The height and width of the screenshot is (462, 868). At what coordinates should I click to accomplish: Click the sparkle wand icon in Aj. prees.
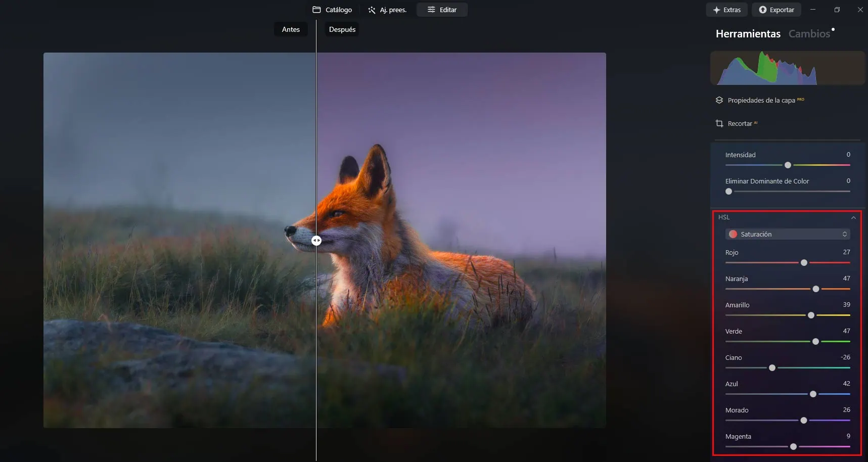pyautogui.click(x=372, y=10)
